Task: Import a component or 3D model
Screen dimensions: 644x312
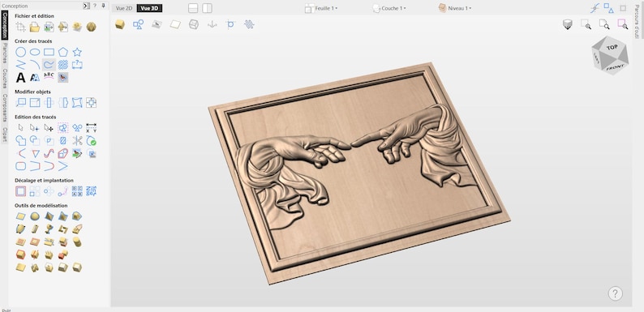Action: pos(62,27)
